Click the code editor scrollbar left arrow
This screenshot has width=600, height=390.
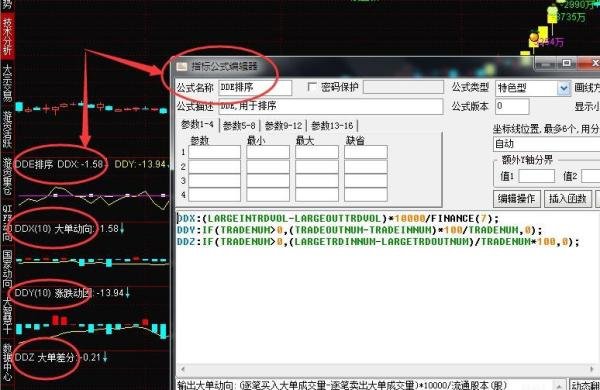coord(183,369)
